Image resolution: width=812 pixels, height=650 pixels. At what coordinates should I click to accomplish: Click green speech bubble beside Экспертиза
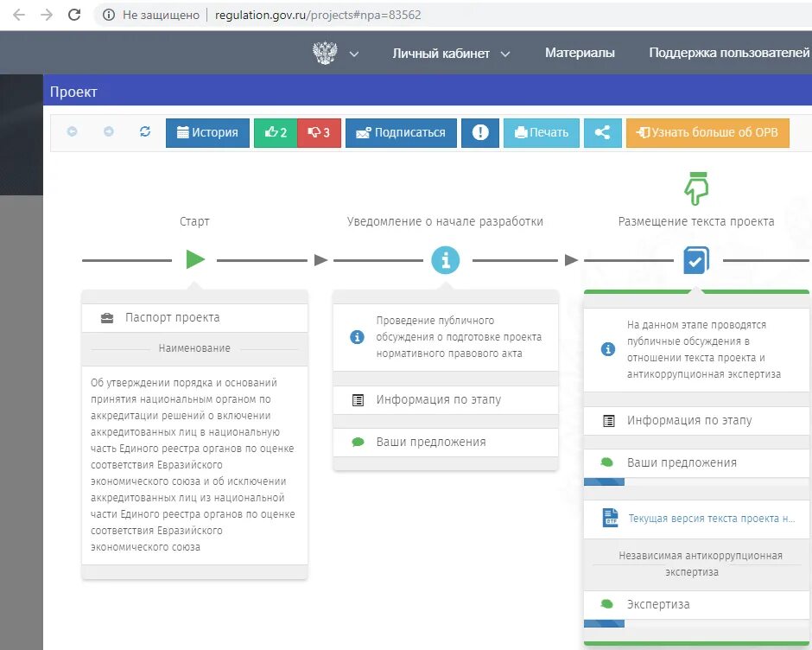pyautogui.click(x=607, y=604)
